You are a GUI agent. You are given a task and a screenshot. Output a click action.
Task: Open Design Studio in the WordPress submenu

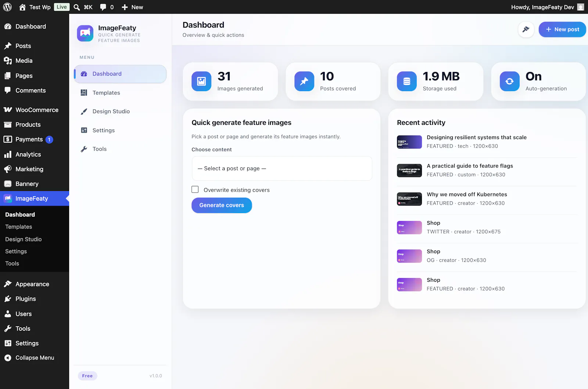pos(24,239)
